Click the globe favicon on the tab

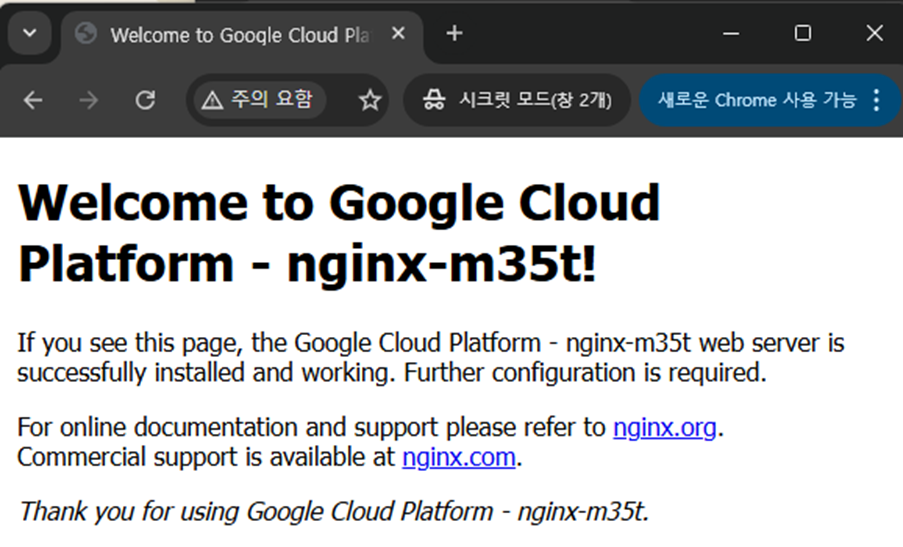pyautogui.click(x=86, y=33)
